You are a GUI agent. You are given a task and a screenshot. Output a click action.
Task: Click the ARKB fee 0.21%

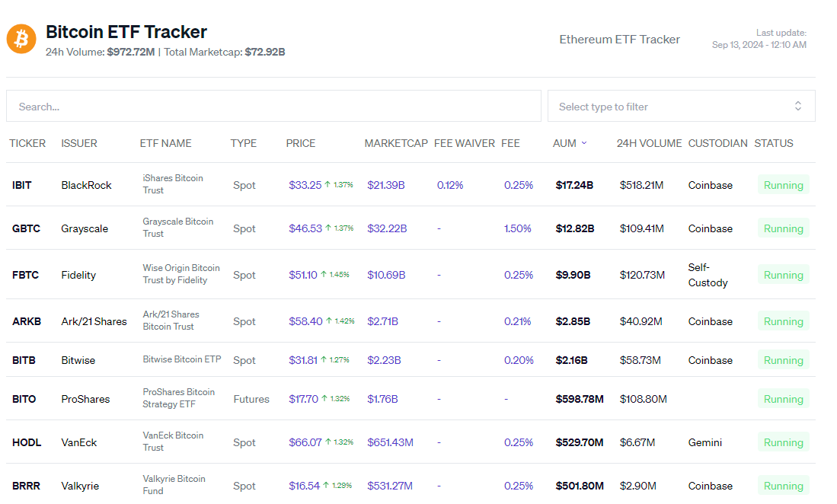click(x=518, y=321)
